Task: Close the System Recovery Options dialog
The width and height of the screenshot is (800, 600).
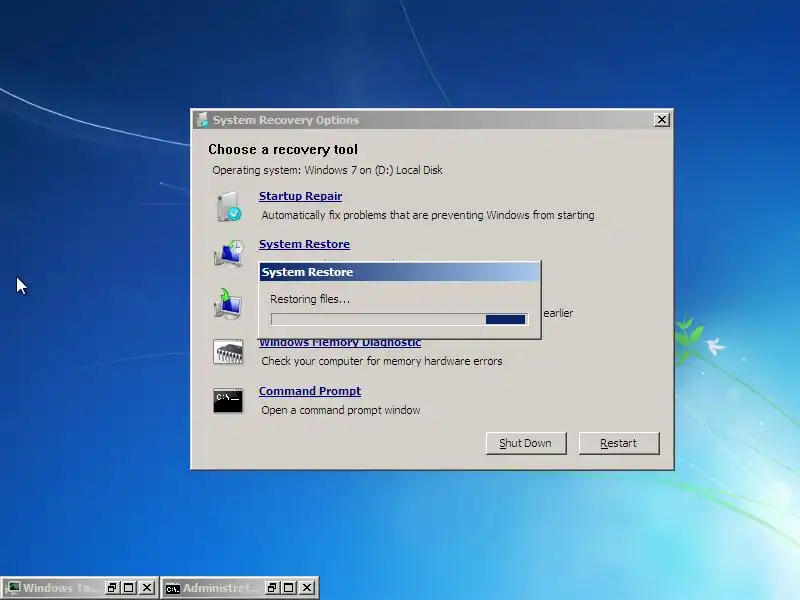Action: [662, 119]
